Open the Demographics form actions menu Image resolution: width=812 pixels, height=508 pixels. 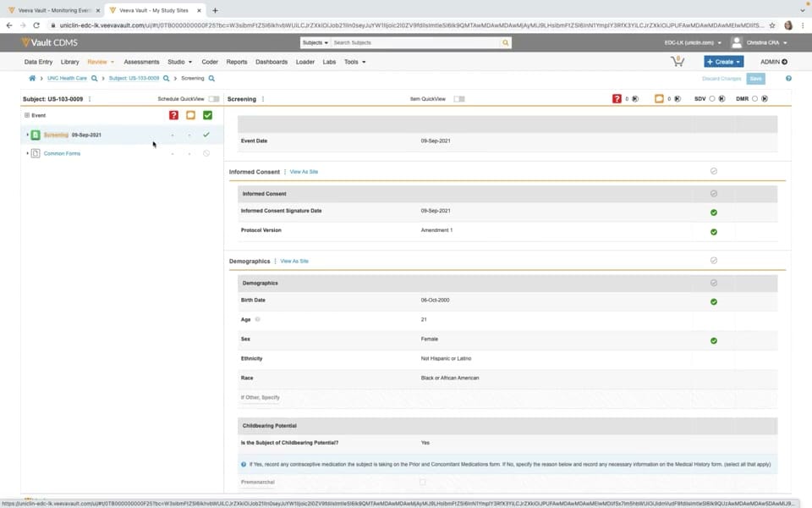click(275, 262)
